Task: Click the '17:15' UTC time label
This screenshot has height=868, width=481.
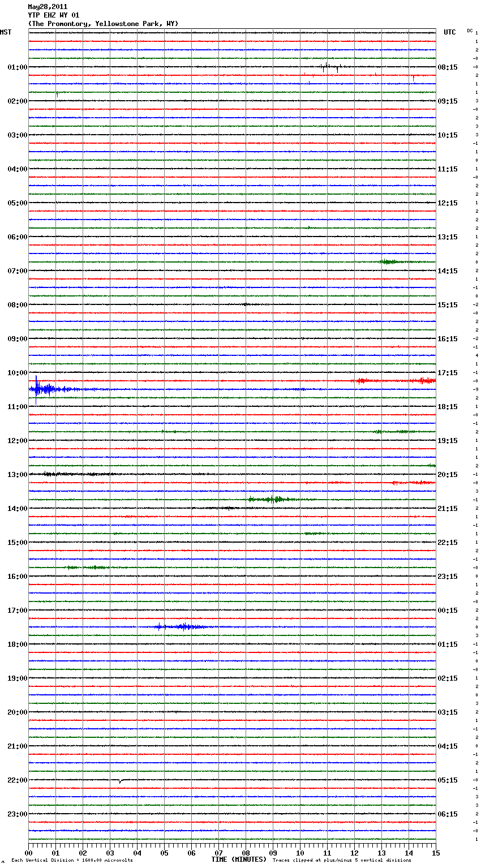Action: click(448, 373)
